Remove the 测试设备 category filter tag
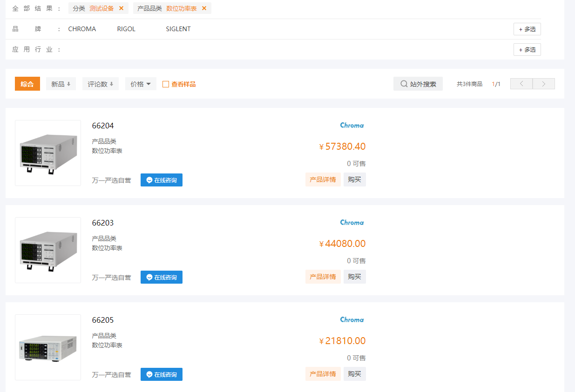This screenshot has height=392, width=575. tap(121, 8)
